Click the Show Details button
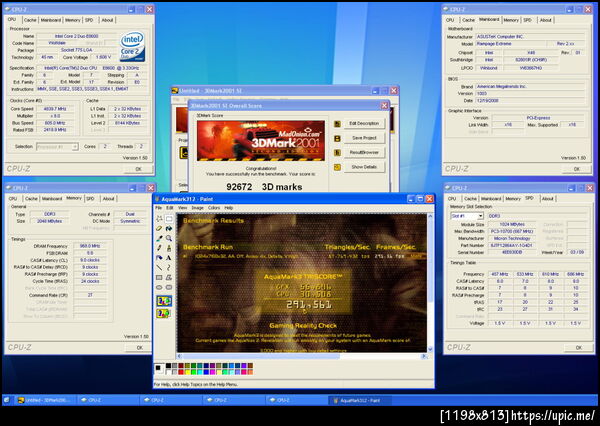The width and height of the screenshot is (600, 426). pos(364,167)
